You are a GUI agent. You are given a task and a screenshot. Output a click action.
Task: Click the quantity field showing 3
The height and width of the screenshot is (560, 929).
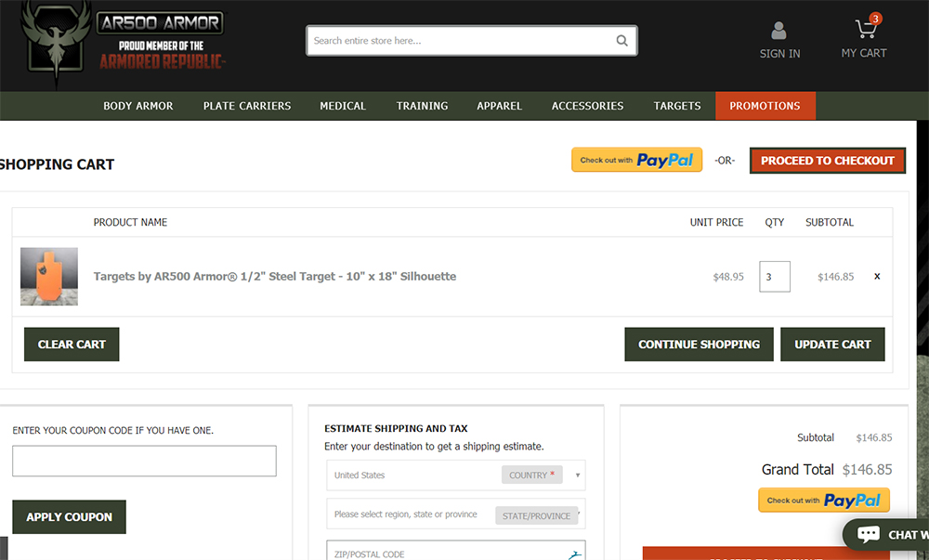click(775, 277)
